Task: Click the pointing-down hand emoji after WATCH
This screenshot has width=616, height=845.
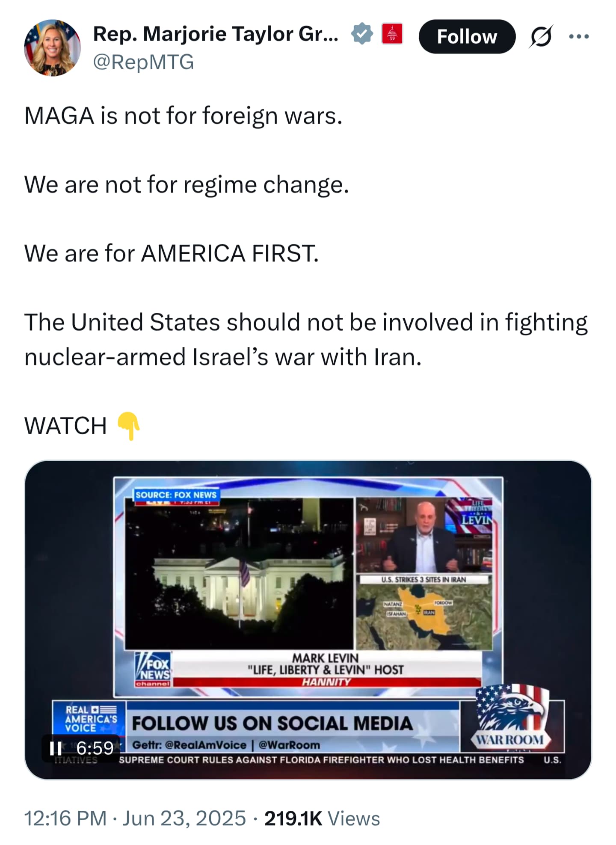Action: pos(128,426)
